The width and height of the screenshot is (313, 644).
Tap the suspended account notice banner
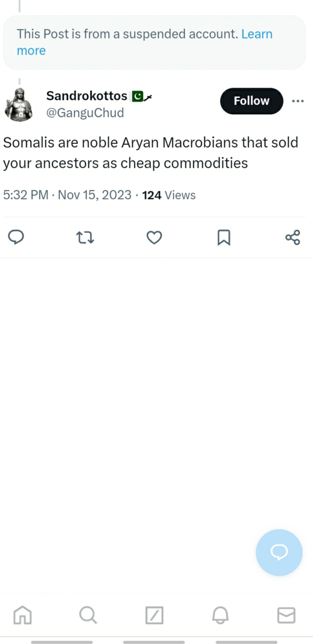154,43
